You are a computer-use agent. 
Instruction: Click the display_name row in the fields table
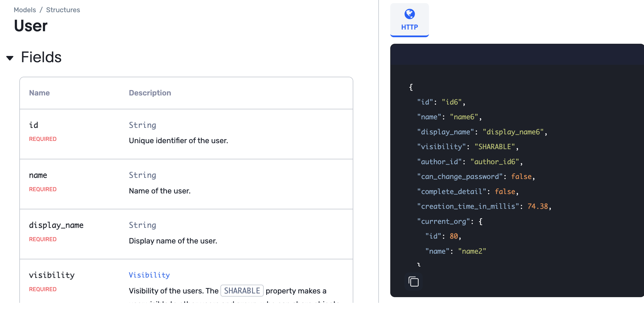[x=56, y=225]
